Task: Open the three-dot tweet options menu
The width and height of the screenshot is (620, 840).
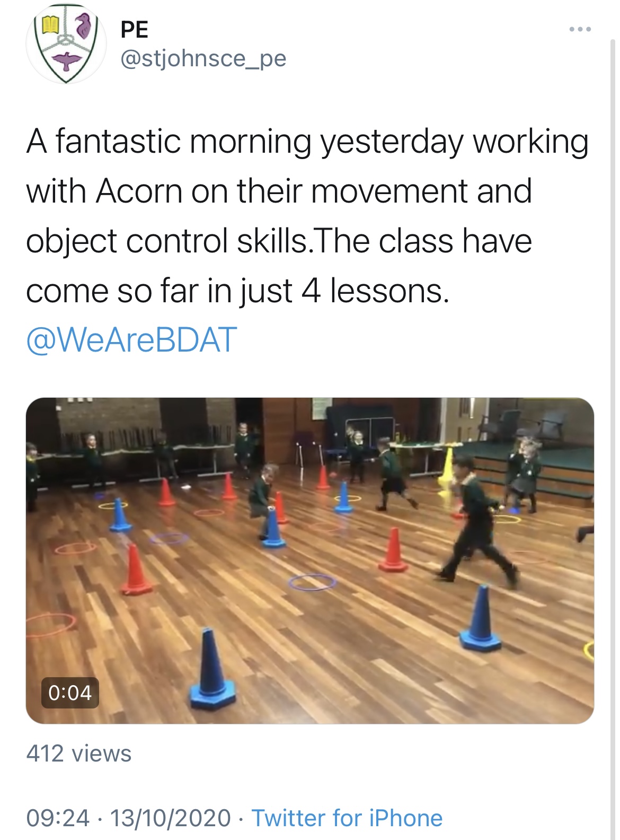Action: (580, 29)
